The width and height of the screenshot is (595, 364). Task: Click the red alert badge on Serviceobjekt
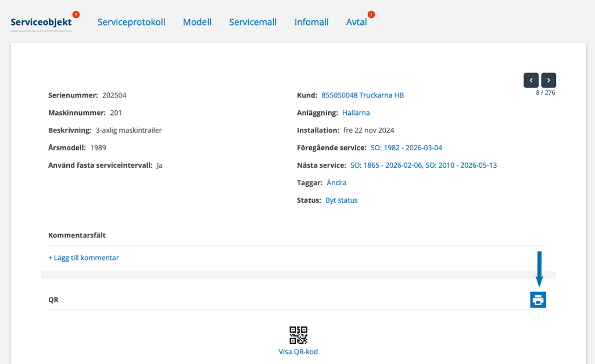click(x=76, y=15)
